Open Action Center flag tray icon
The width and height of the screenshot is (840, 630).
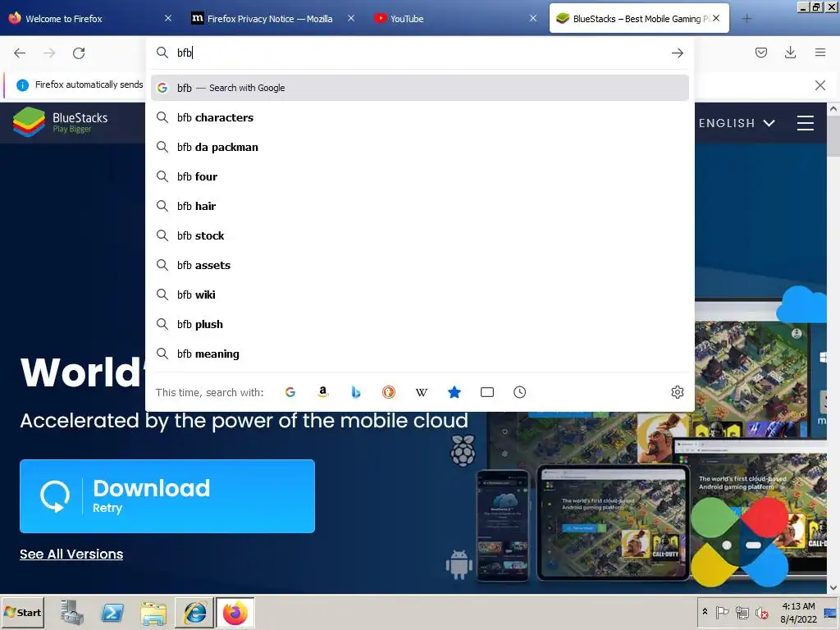click(x=722, y=612)
